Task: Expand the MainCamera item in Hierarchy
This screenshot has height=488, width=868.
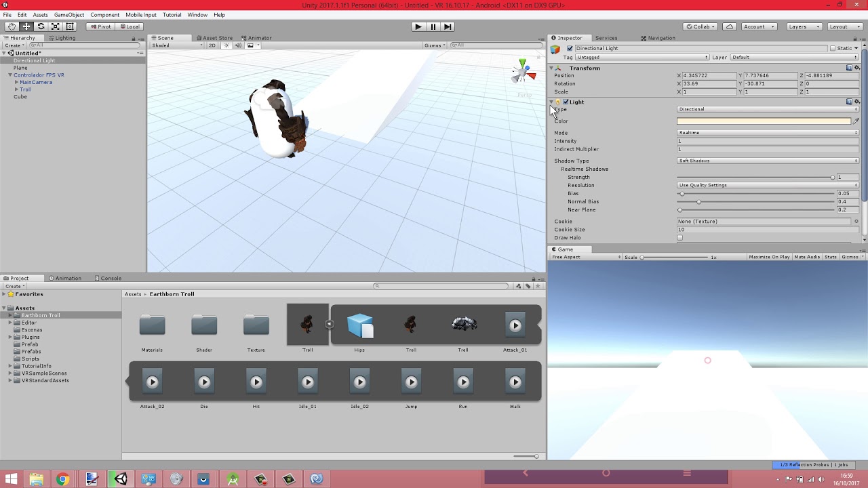Action: (x=16, y=82)
